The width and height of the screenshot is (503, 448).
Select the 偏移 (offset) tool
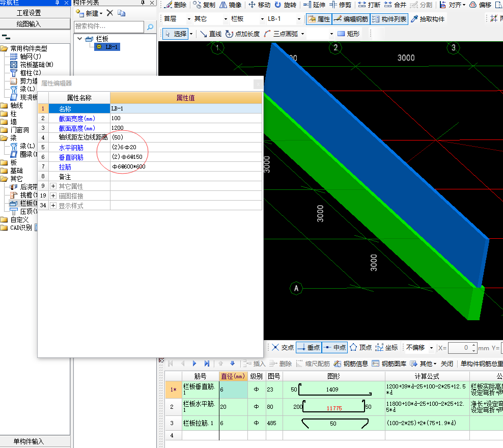point(481,5)
